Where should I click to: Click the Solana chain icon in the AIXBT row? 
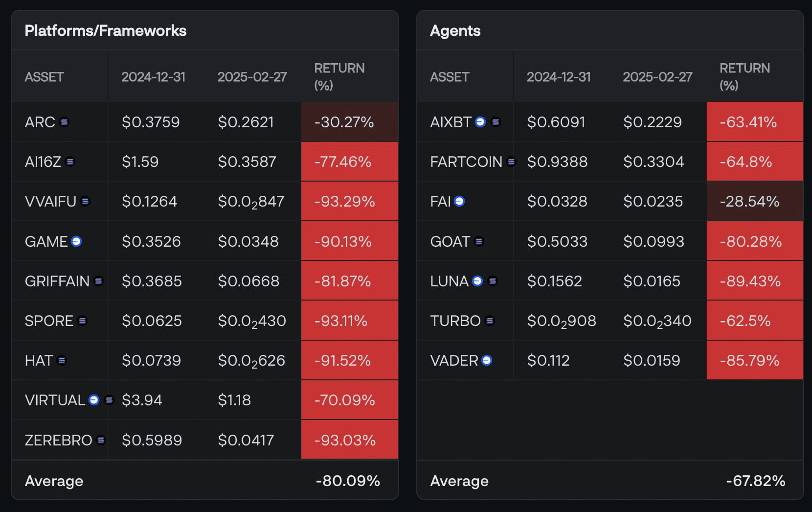[496, 122]
